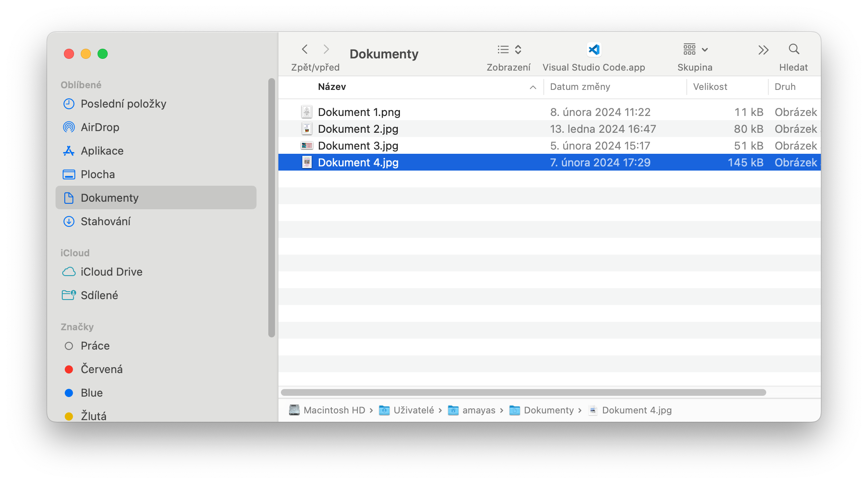Show more toolbar items with double chevron
Image resolution: width=868 pixels, height=484 pixels.
763,50
